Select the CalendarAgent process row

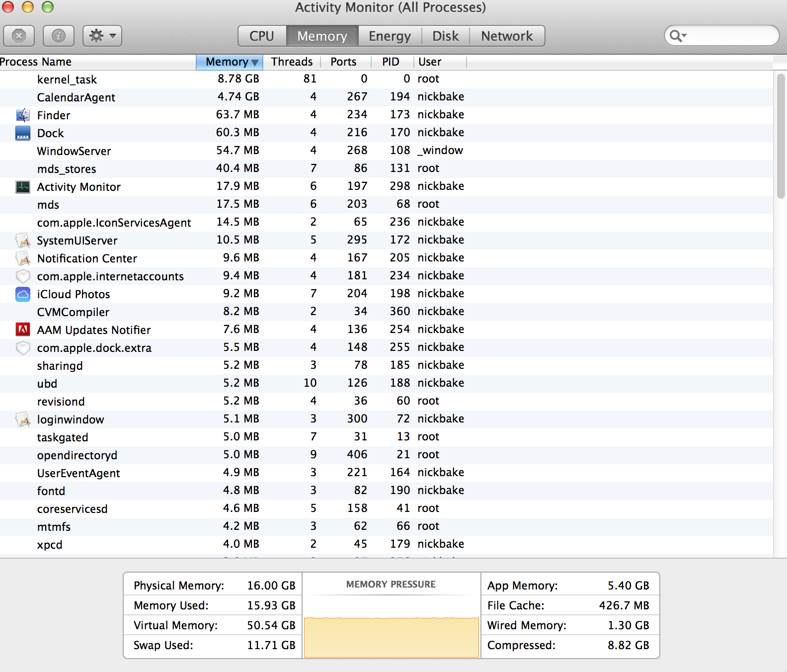(x=387, y=97)
